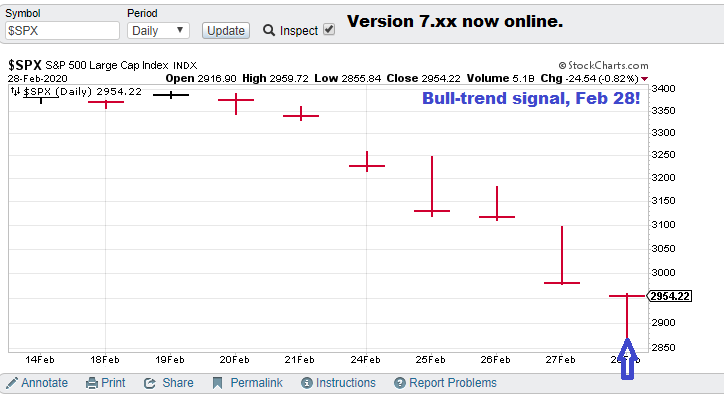Click the Inspect magnifying glass icon

[269, 30]
